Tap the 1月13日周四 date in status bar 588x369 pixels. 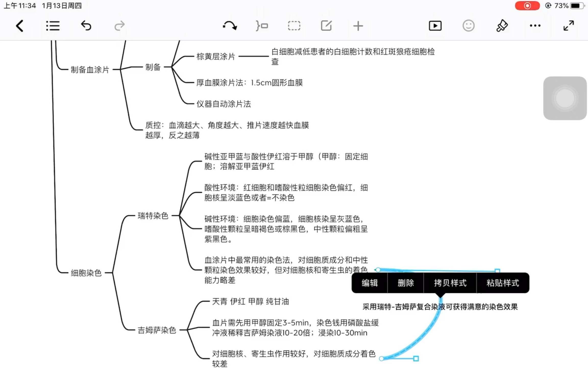point(62,6)
